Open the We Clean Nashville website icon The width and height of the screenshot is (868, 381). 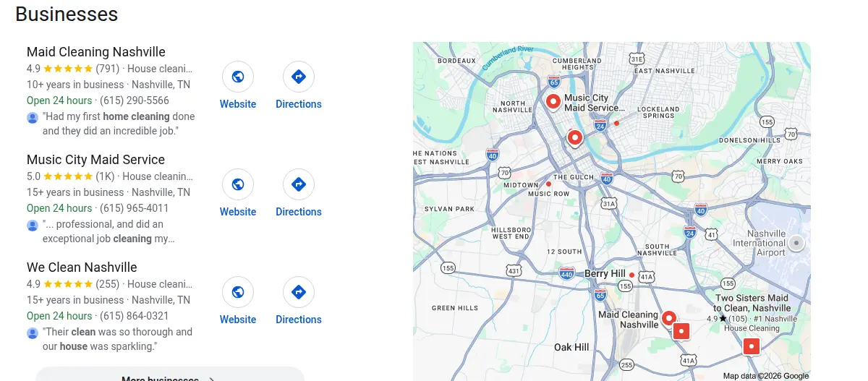[x=238, y=292]
